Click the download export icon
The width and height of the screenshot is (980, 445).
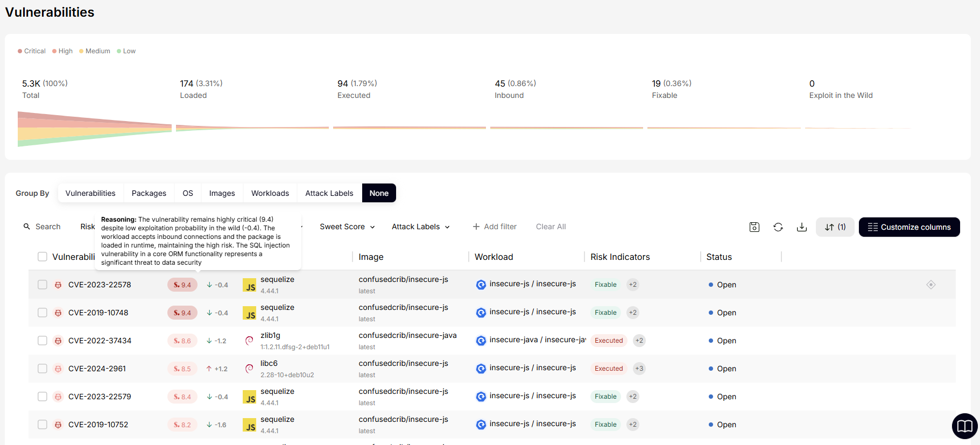[x=802, y=227]
